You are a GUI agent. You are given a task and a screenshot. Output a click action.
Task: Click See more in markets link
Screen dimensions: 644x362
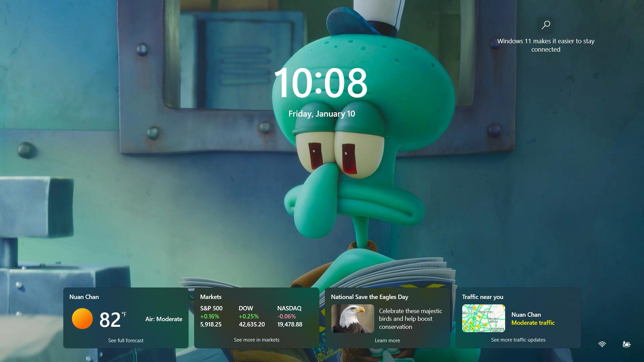257,340
